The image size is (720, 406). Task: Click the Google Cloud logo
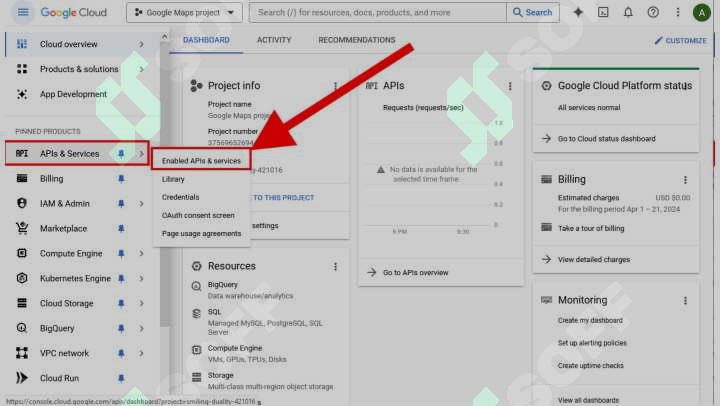click(73, 12)
